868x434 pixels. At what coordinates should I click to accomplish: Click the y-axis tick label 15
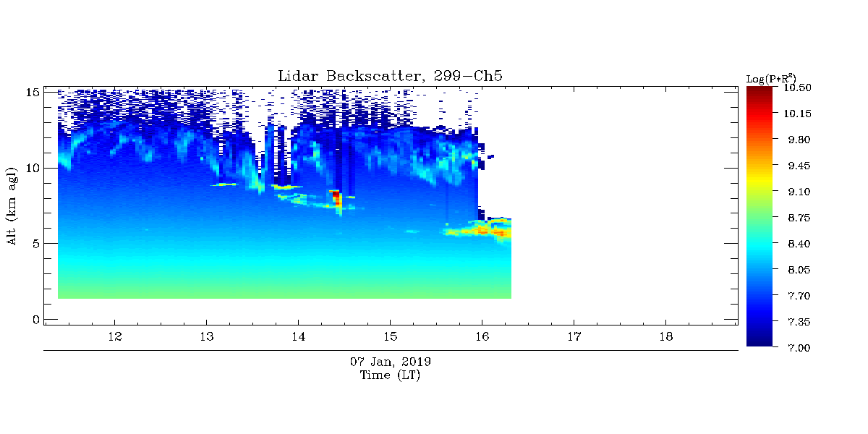click(33, 92)
